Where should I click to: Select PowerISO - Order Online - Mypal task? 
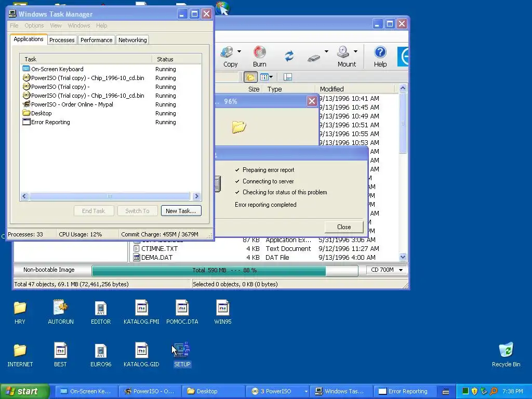pos(110,104)
